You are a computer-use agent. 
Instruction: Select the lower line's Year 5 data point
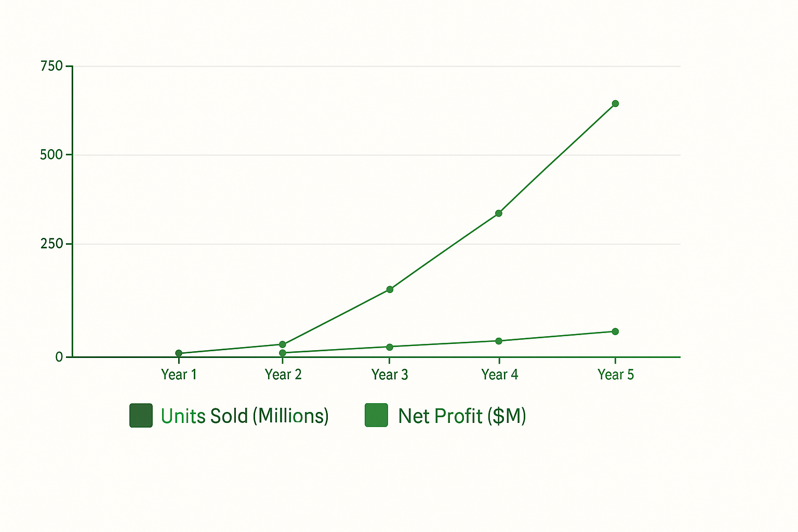615,331
